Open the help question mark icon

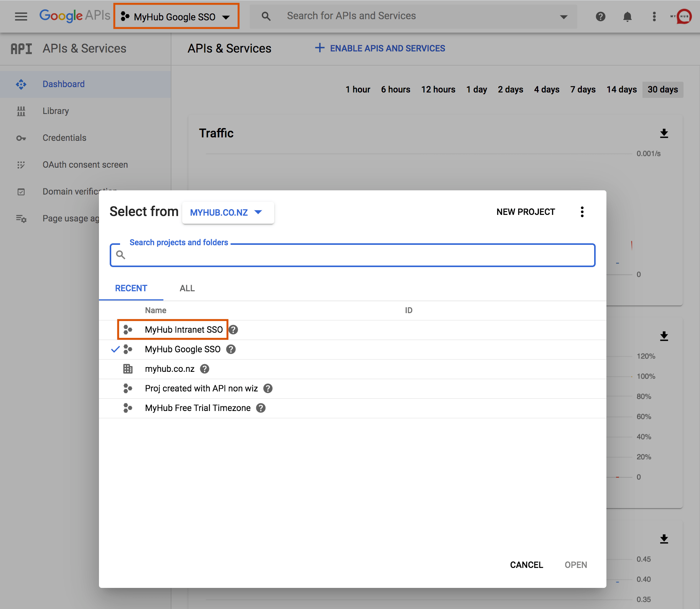(601, 17)
